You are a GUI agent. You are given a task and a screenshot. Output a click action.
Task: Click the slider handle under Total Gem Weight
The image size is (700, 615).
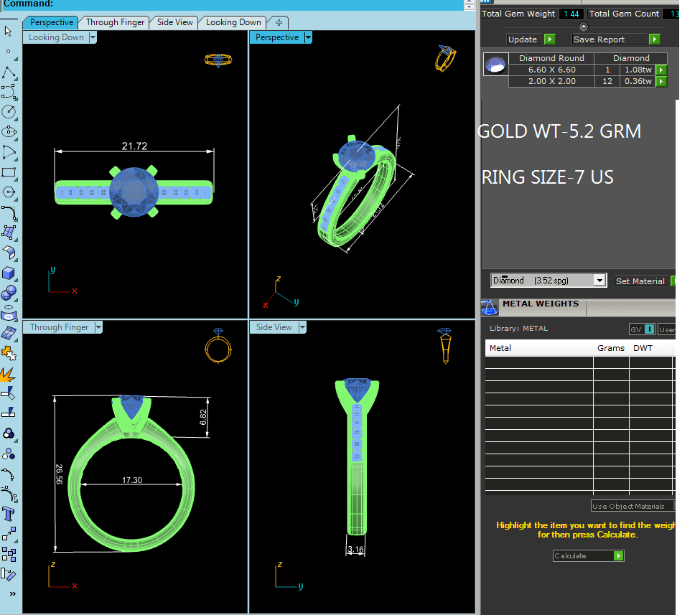pyautogui.click(x=583, y=27)
